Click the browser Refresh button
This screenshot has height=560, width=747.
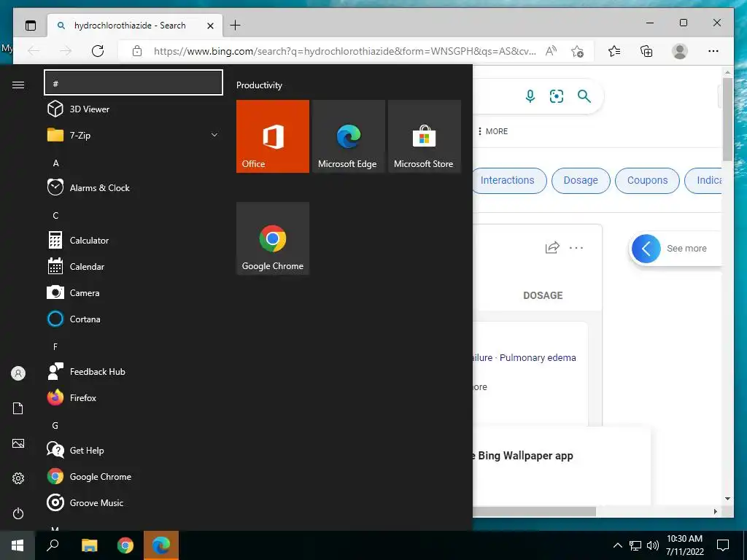click(x=98, y=51)
